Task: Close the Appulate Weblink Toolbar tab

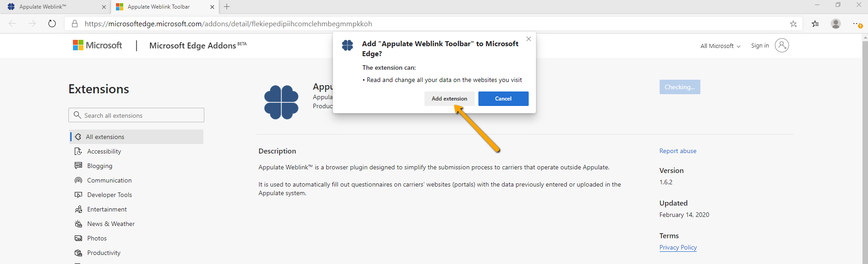Action: point(212,7)
